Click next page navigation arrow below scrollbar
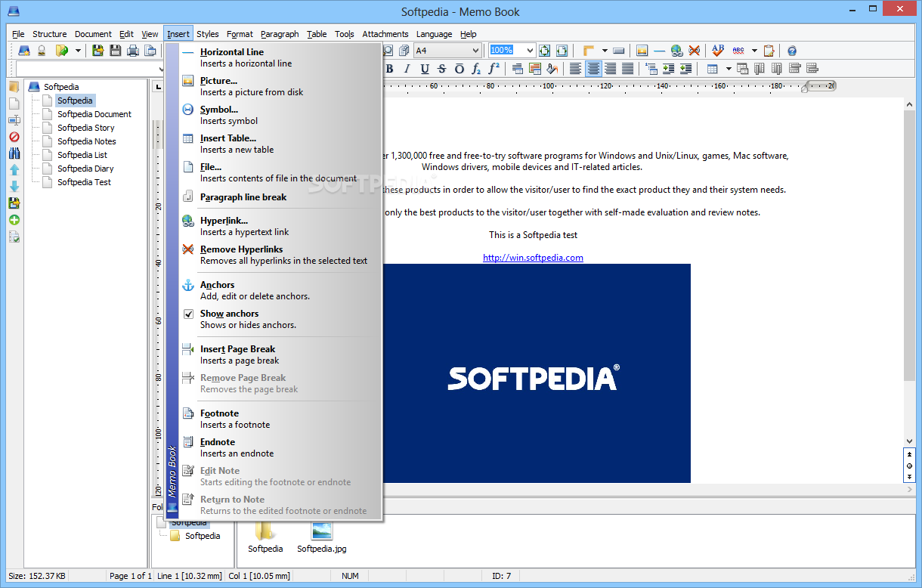Screen dimensions: 922x588 (909, 477)
